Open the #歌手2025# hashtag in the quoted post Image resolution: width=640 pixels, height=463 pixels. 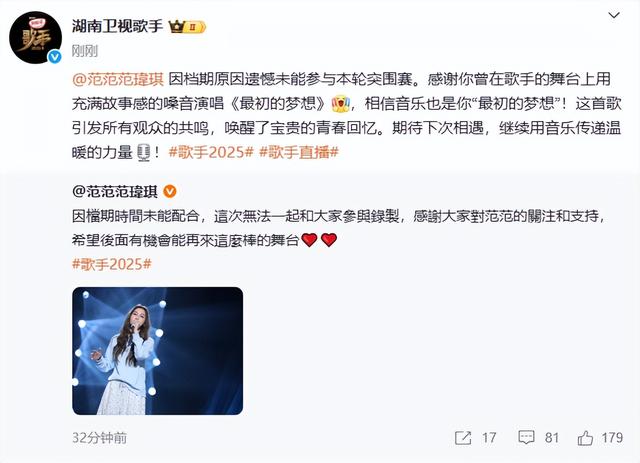coord(112,264)
